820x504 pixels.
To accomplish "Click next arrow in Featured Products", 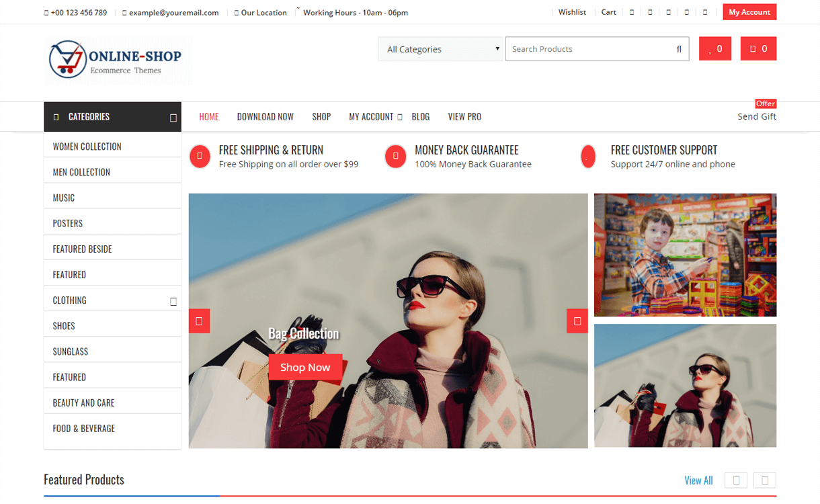I will [765, 480].
